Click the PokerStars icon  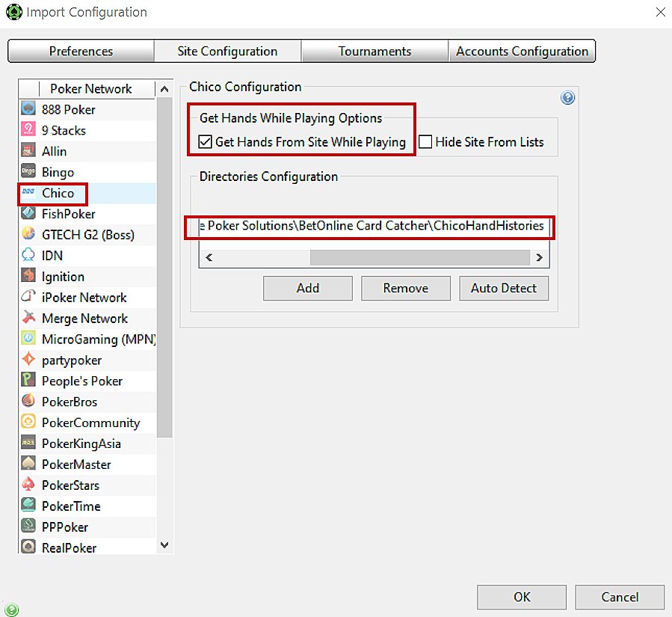tap(28, 485)
